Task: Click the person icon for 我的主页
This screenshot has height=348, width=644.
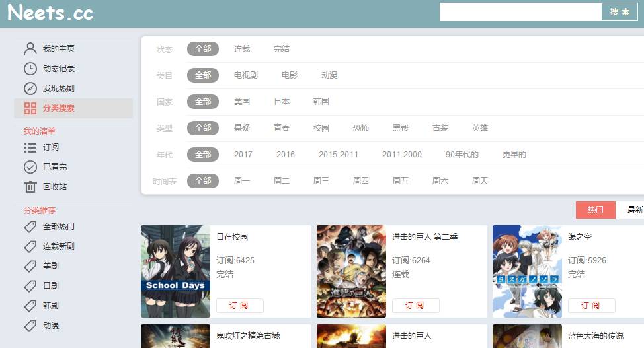Action: [x=30, y=49]
